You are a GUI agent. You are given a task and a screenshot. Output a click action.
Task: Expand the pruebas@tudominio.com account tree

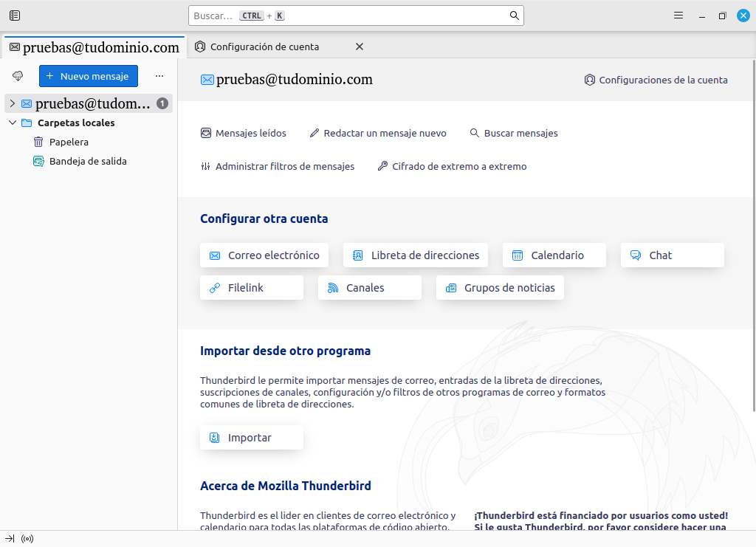[x=12, y=103]
